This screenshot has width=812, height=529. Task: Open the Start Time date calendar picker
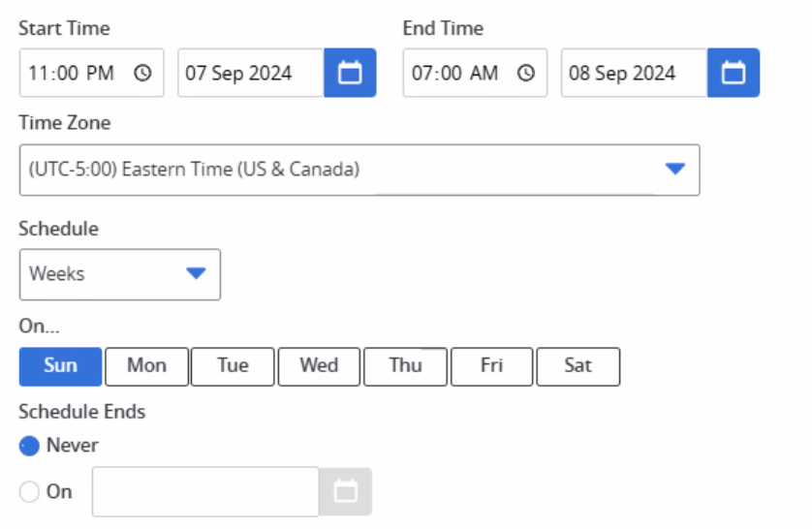pos(350,74)
